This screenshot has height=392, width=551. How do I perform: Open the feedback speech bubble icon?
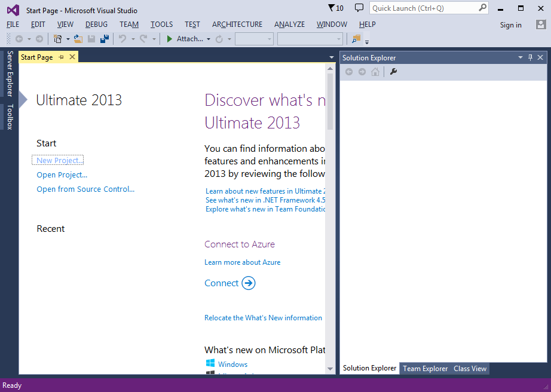coord(359,8)
